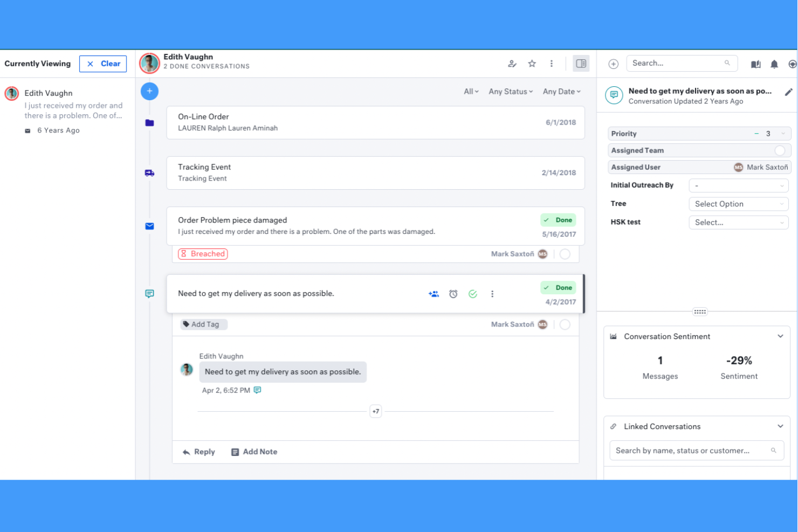Set a reminder with the alarm icon
Image resolution: width=798 pixels, height=532 pixels.
pos(453,294)
